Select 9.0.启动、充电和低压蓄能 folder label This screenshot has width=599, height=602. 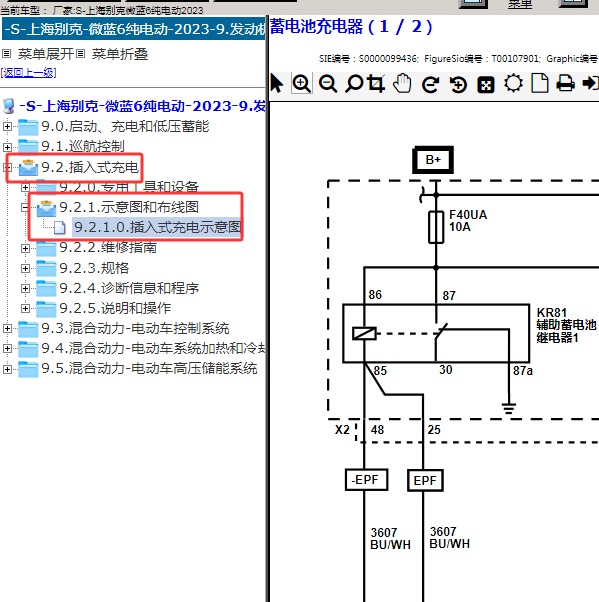[125, 126]
